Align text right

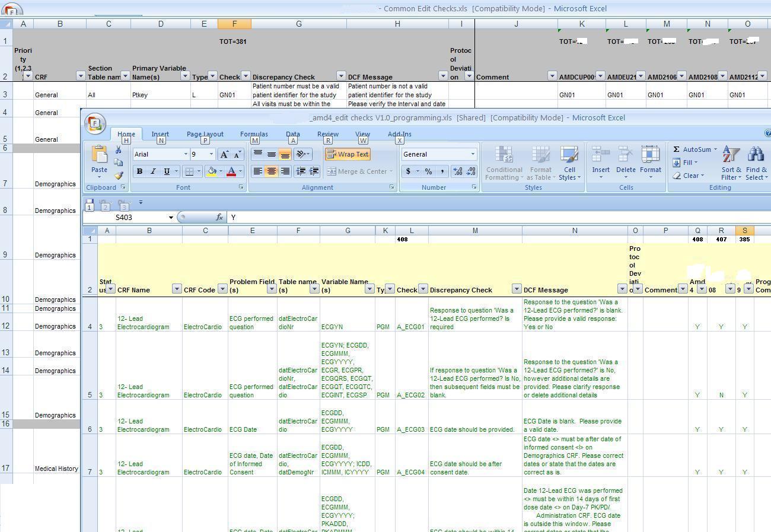point(285,171)
